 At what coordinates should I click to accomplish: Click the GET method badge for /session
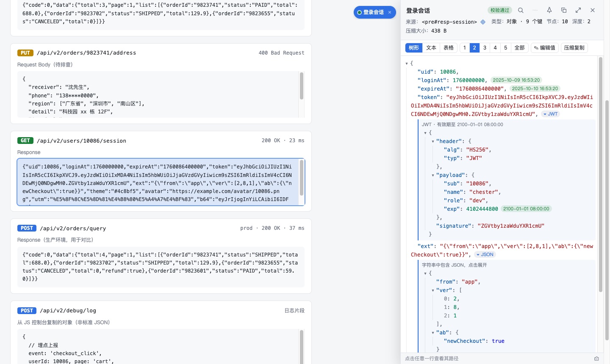[x=25, y=141]
